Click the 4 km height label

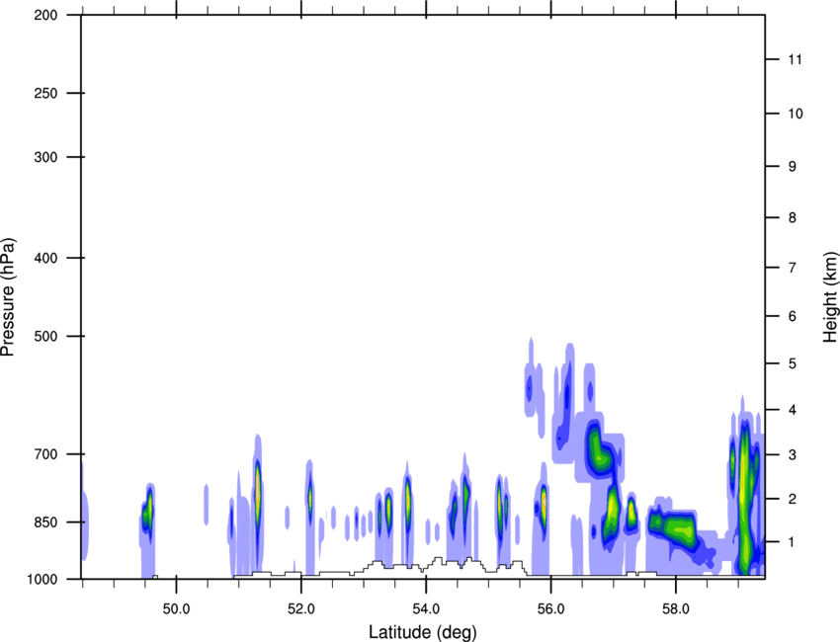pos(793,410)
